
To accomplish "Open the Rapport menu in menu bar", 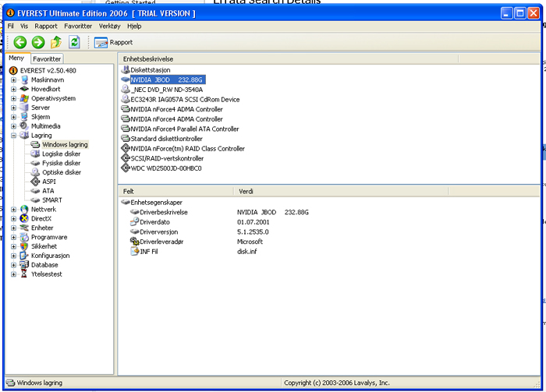I will click(x=46, y=26).
